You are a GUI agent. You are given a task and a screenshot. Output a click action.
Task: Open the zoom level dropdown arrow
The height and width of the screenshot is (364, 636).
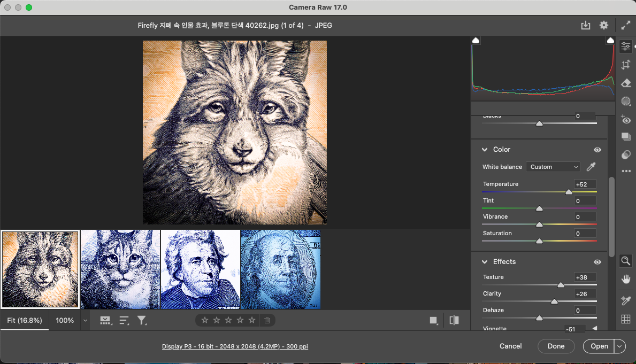coord(85,321)
